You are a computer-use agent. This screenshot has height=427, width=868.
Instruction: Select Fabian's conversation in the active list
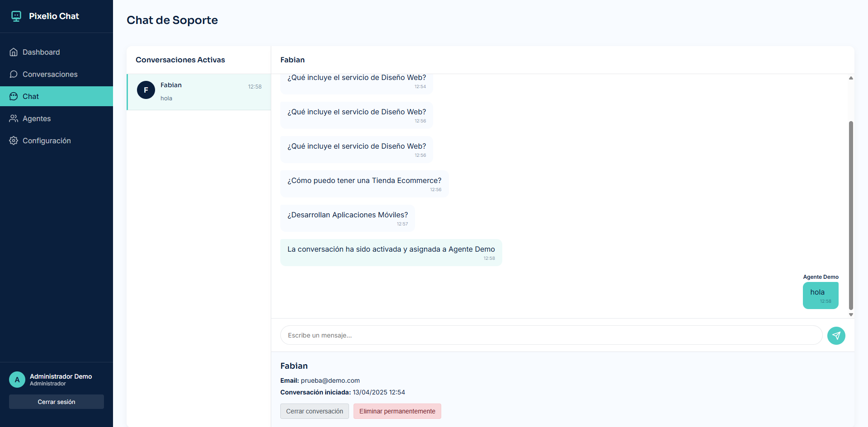tap(199, 92)
